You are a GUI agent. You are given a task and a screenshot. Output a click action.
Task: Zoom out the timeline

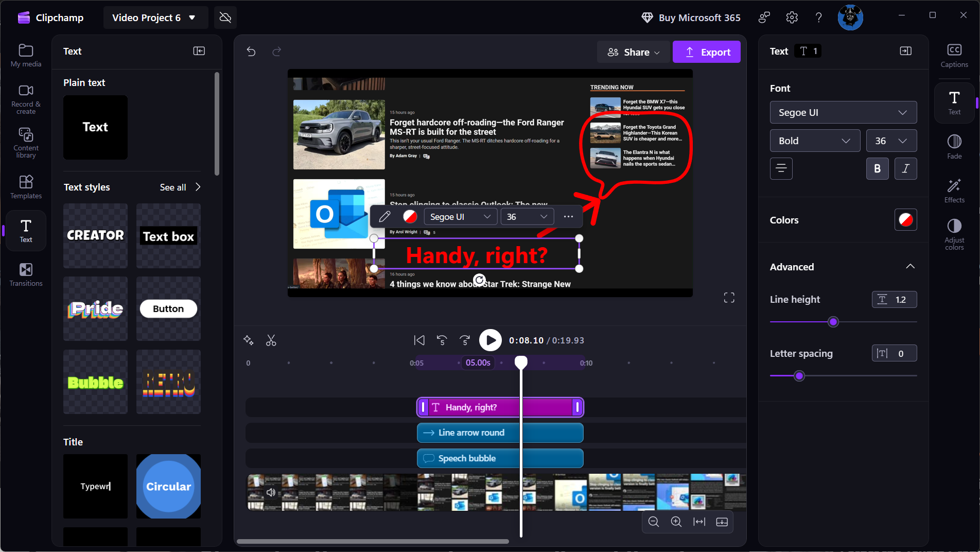point(654,522)
